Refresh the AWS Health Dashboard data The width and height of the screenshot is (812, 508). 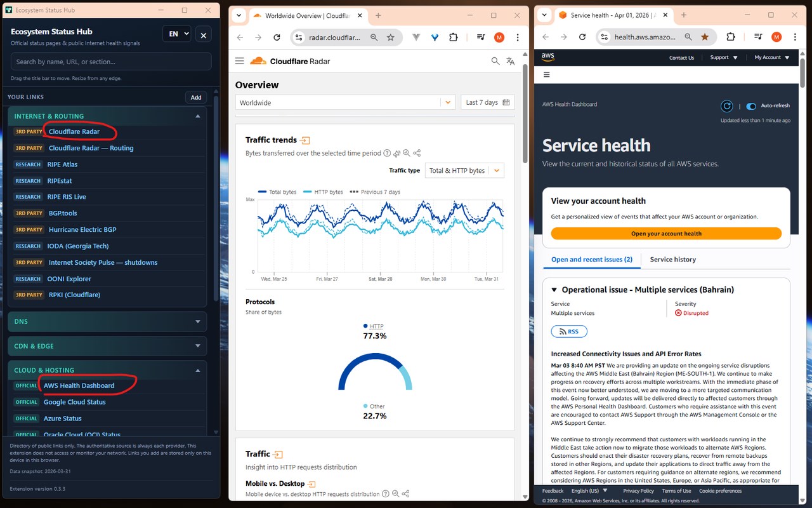pos(727,106)
